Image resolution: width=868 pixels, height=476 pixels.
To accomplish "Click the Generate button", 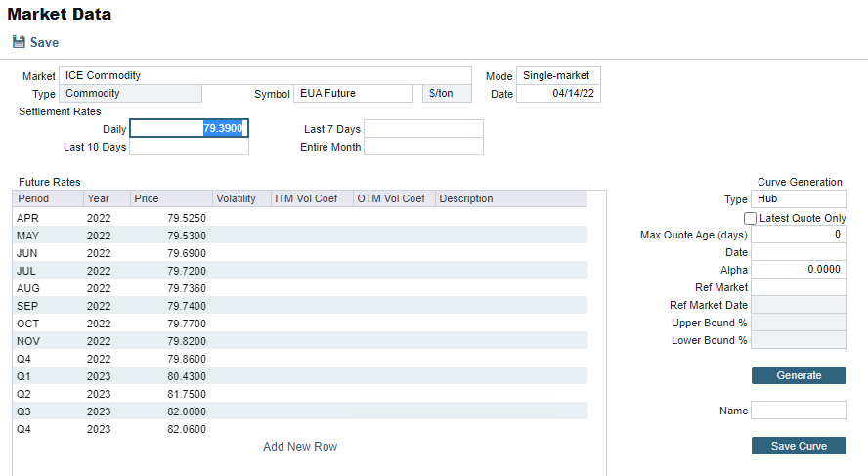I will tap(799, 375).
